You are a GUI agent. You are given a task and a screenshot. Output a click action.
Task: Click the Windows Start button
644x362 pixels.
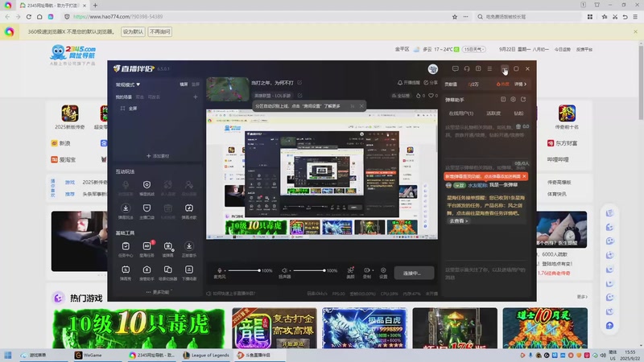8,355
